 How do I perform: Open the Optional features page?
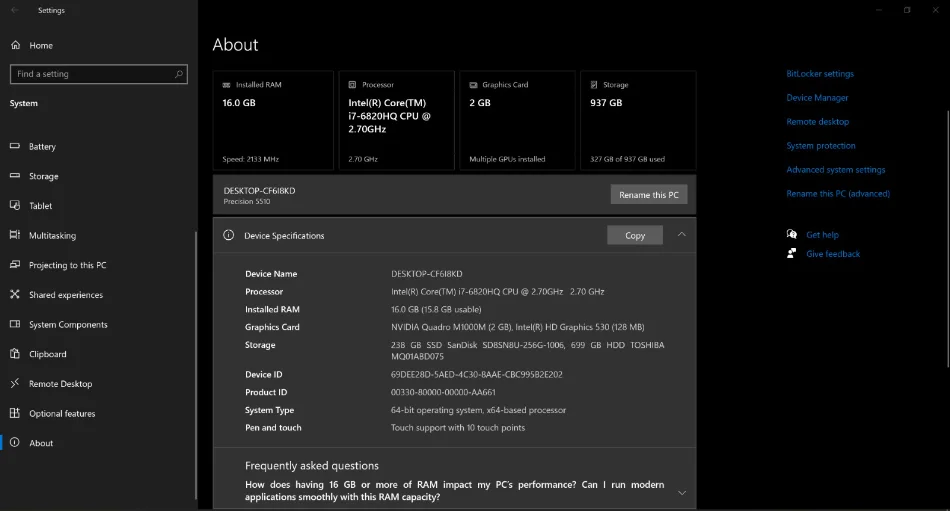click(x=62, y=413)
